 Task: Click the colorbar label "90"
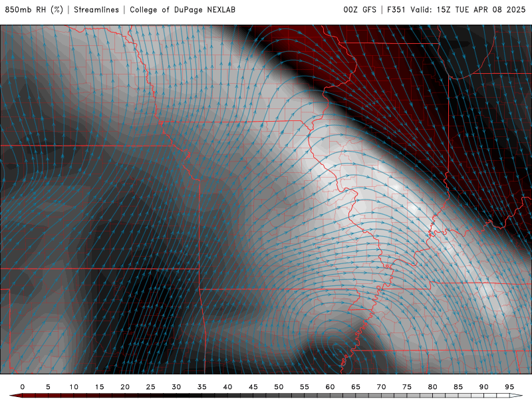tap(484, 387)
